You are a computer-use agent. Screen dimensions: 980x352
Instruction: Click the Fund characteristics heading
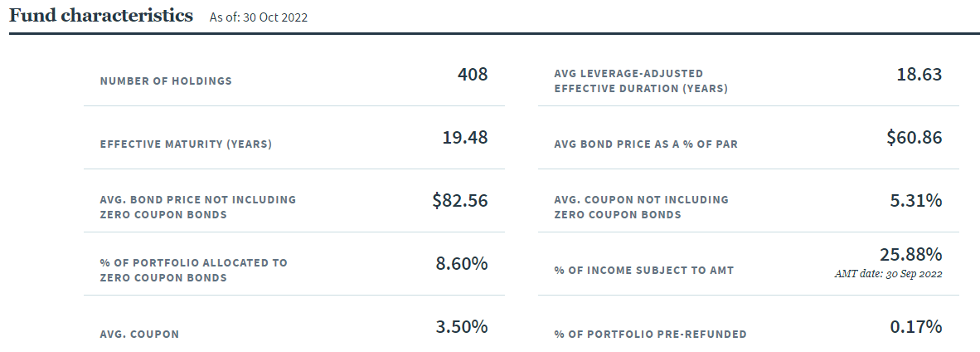[100, 16]
